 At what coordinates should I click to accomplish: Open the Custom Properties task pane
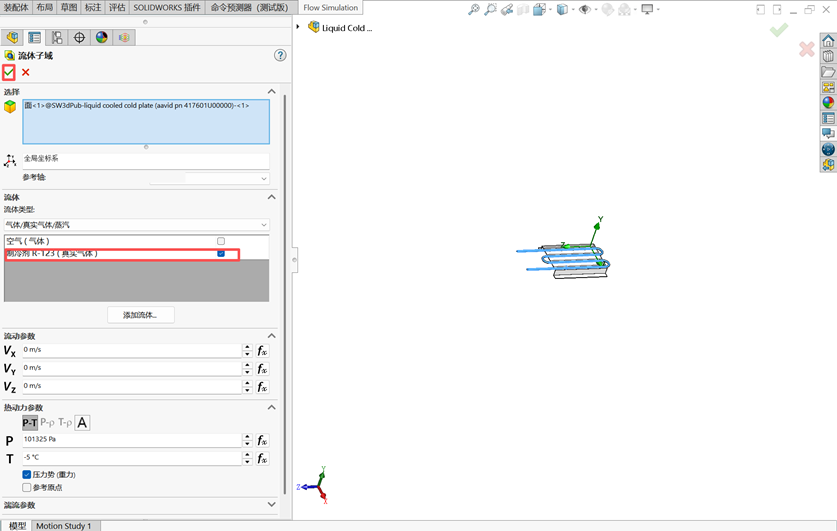point(828,118)
